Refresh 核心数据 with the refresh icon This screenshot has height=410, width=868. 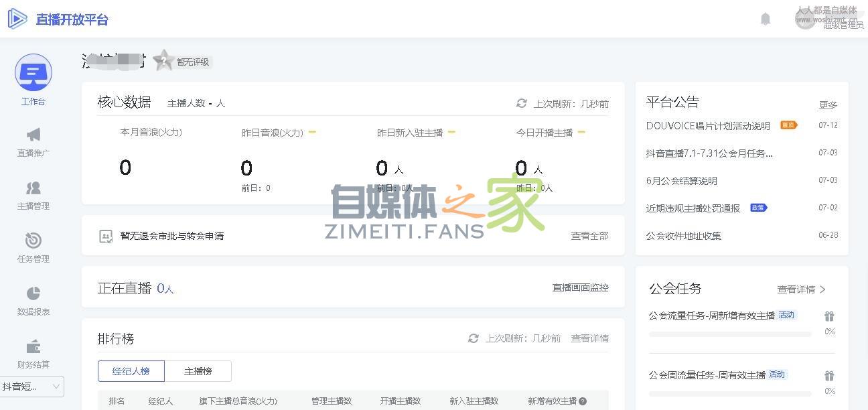click(x=522, y=104)
